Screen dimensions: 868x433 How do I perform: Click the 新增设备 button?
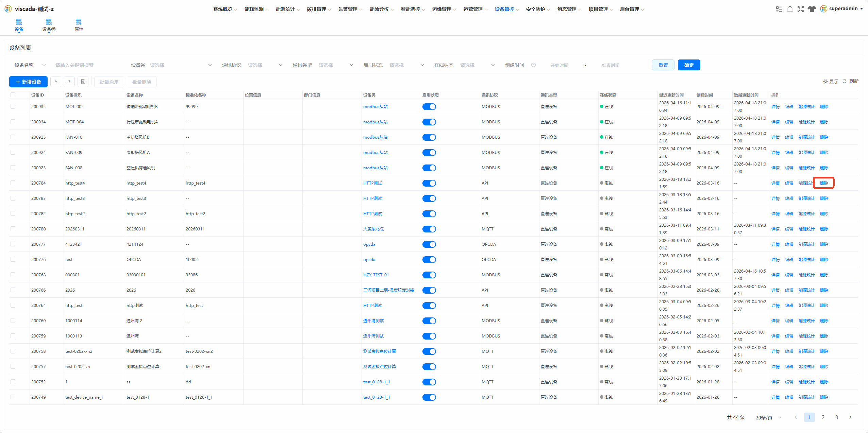tap(28, 82)
